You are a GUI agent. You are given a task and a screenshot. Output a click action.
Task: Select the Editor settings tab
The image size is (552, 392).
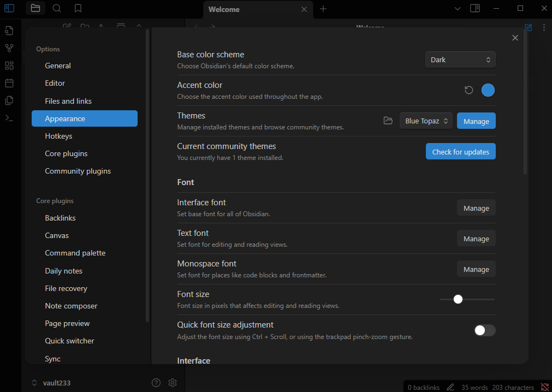click(85, 83)
